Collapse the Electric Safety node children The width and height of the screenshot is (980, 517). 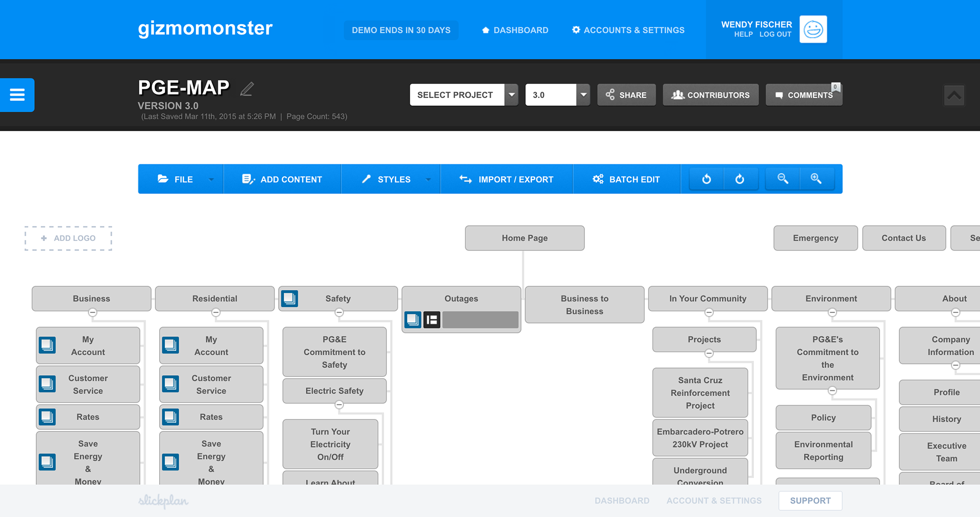(339, 405)
